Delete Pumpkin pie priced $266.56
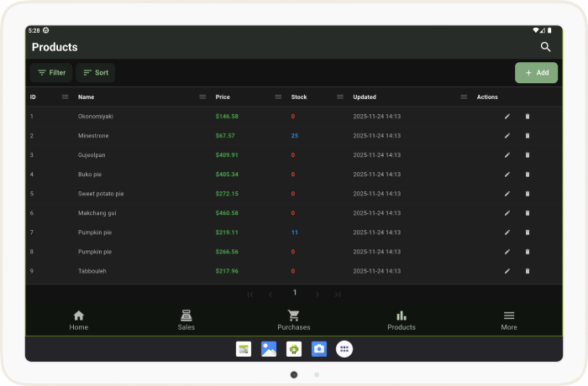This screenshot has width=588, height=386. click(528, 252)
